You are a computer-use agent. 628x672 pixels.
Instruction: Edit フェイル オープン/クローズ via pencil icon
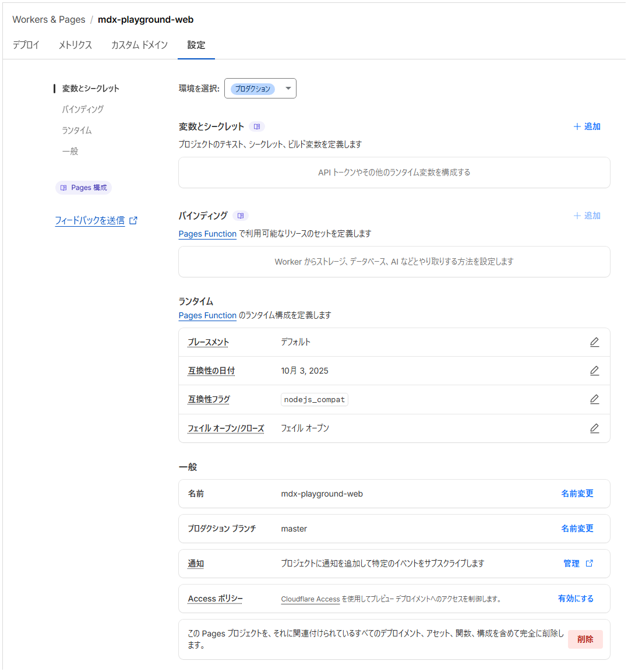(x=594, y=428)
